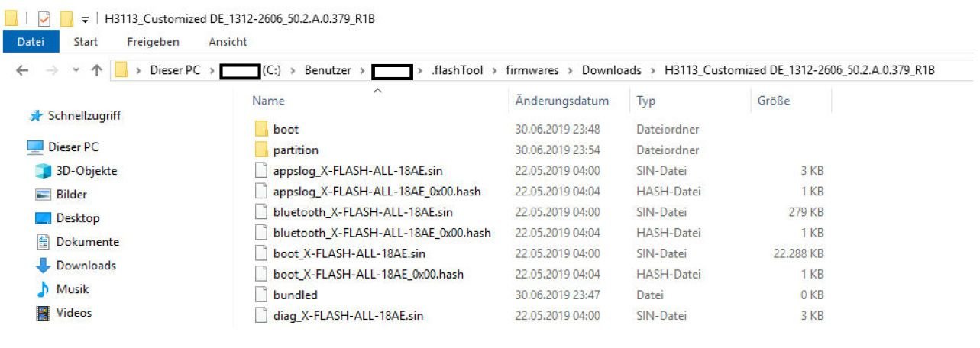Sort files by Änderungsdatum column header

point(562,101)
